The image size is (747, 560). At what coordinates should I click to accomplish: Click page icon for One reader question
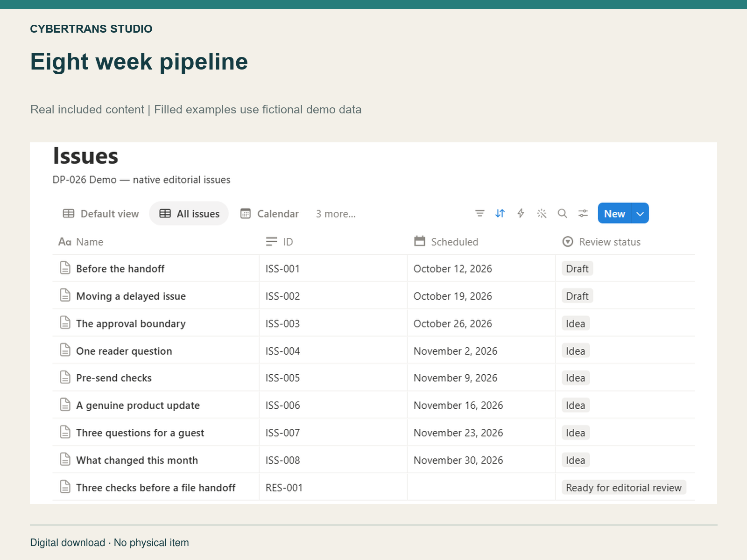(x=65, y=350)
